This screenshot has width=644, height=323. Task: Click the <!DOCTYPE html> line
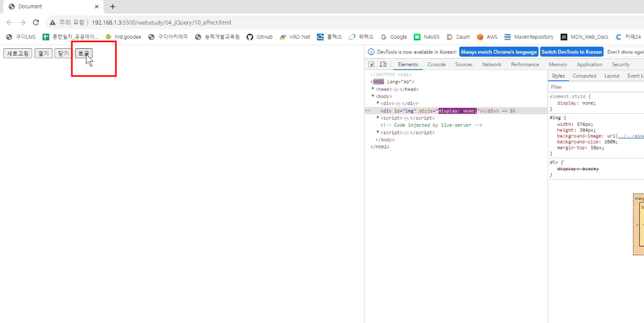coord(391,75)
